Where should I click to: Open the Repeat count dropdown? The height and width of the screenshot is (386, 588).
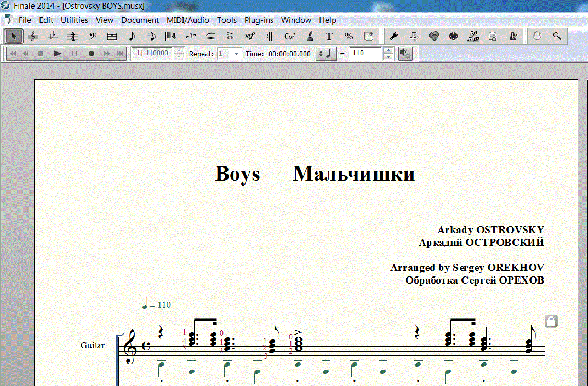coord(236,54)
